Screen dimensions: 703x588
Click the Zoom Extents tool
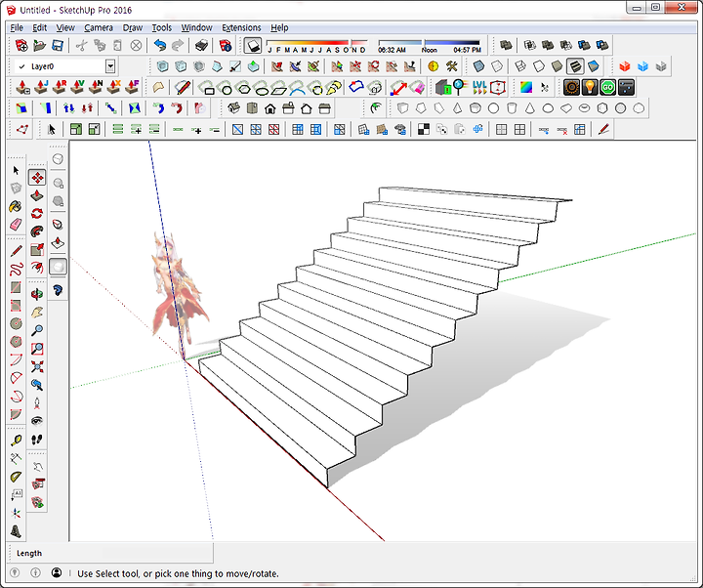point(37,366)
